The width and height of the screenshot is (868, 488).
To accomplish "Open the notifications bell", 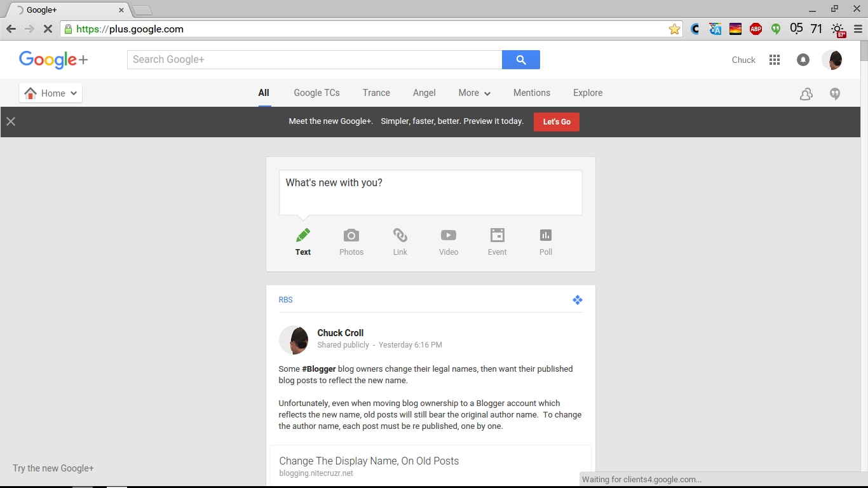I will pyautogui.click(x=803, y=60).
